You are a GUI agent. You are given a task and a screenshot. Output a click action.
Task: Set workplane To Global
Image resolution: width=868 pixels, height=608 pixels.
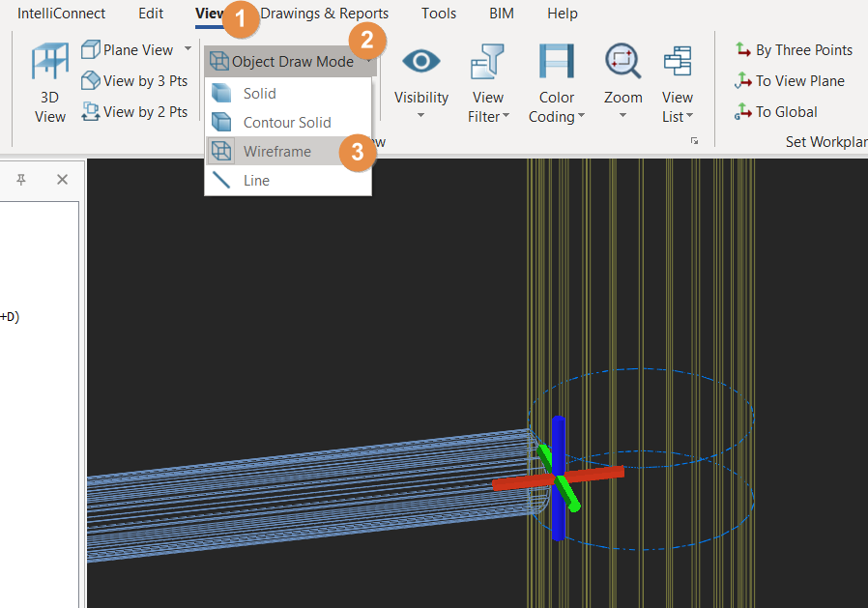[x=776, y=112]
